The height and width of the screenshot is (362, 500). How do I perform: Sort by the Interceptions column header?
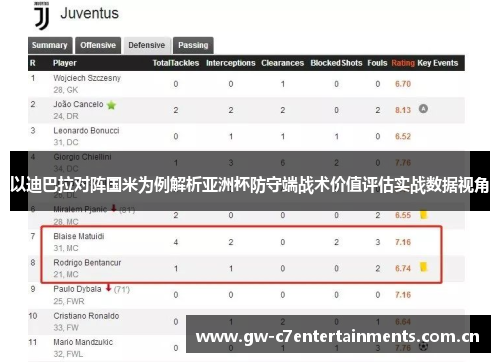coord(231,63)
